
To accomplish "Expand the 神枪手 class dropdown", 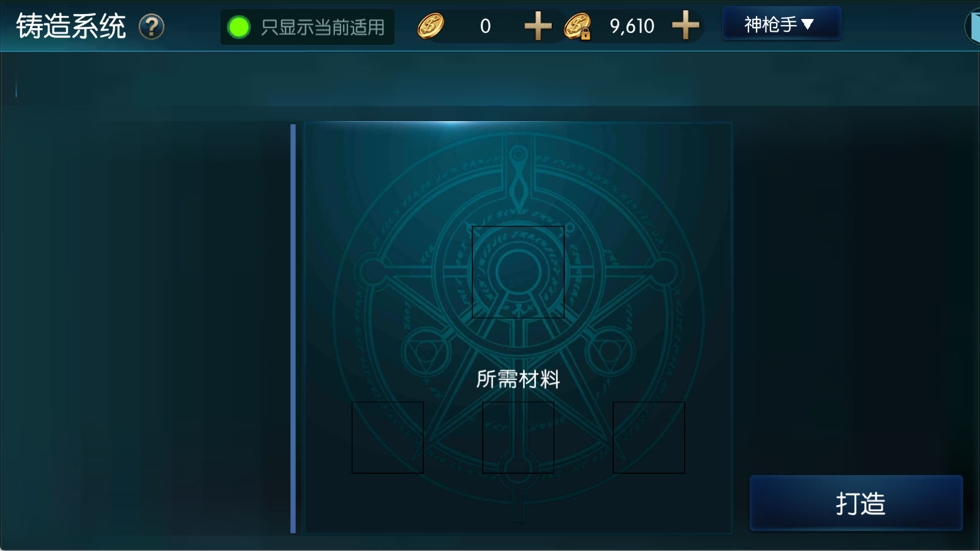I will coord(782,24).
